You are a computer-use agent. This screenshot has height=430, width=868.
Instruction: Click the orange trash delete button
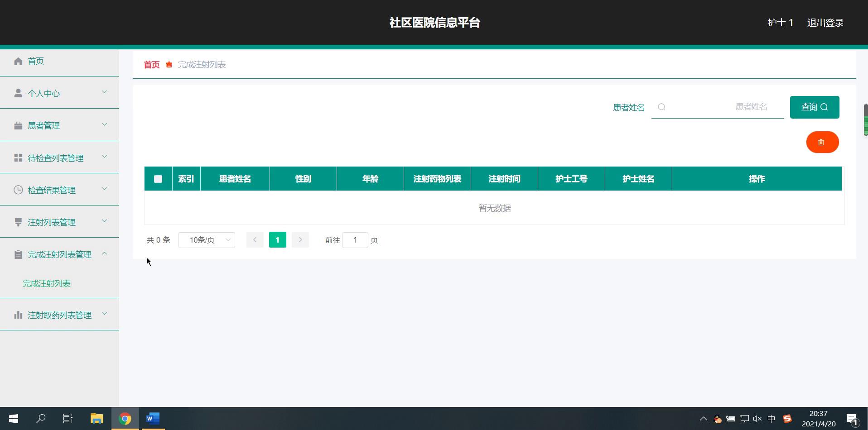tap(822, 142)
